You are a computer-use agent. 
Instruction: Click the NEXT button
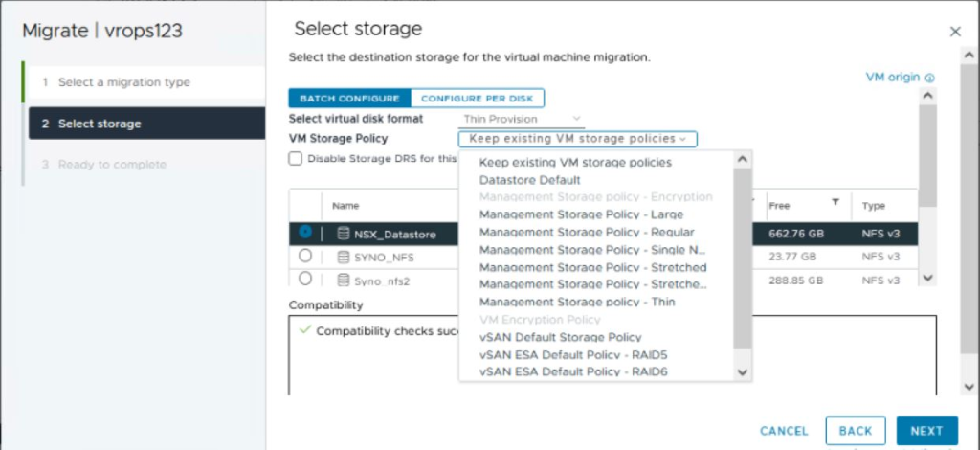[x=926, y=431]
